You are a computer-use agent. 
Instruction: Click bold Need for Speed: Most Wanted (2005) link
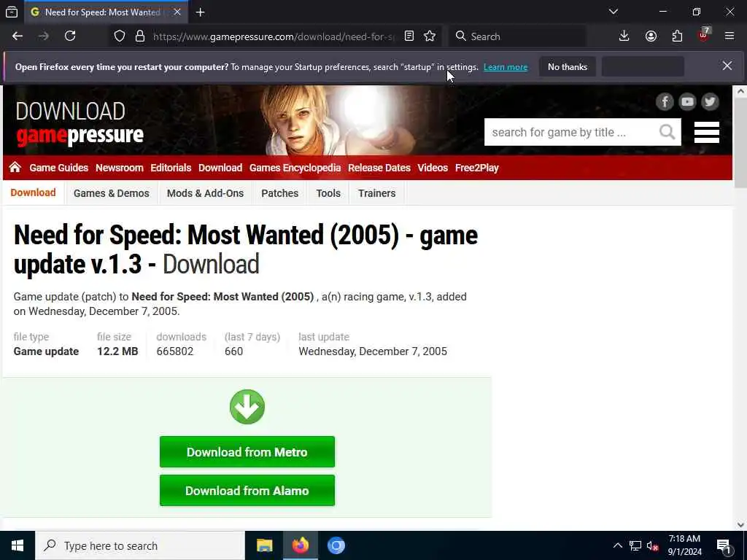coord(222,297)
